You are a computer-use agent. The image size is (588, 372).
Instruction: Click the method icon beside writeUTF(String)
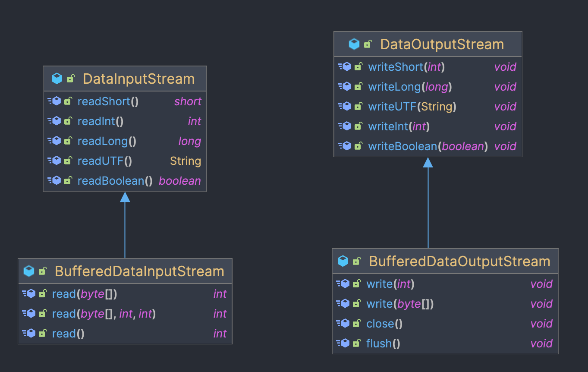[x=345, y=106]
